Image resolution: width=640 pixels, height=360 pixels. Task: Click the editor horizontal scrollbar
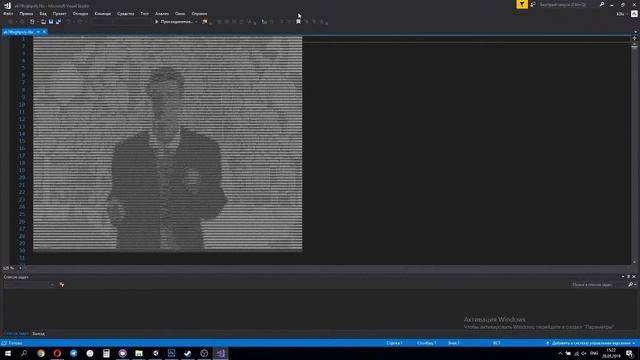click(327, 268)
